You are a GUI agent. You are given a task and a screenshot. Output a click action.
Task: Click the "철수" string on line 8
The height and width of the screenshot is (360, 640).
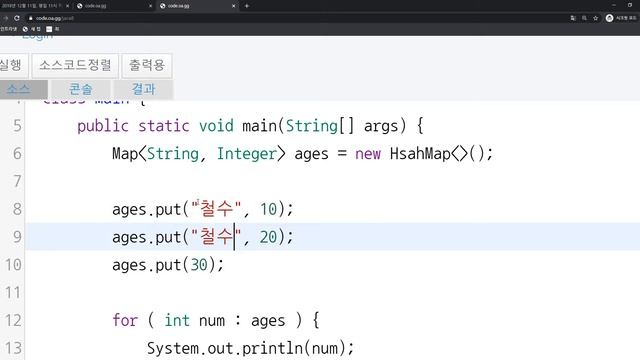pos(216,209)
